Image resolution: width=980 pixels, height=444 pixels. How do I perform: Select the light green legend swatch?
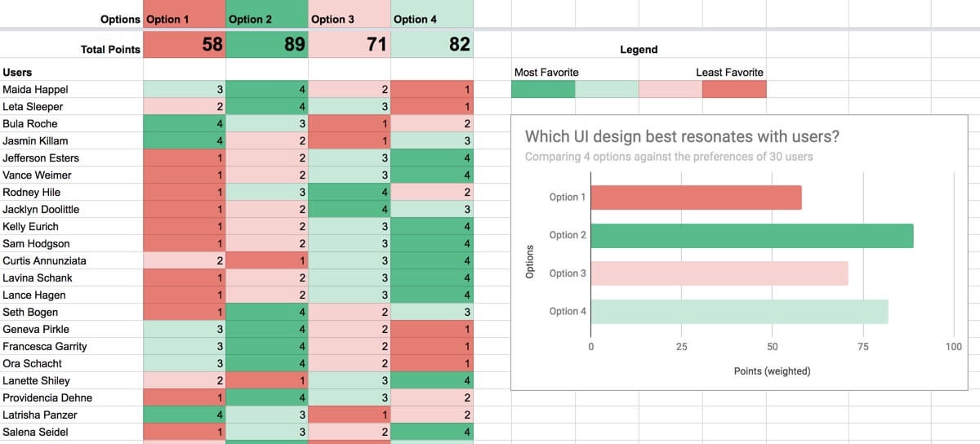point(607,89)
